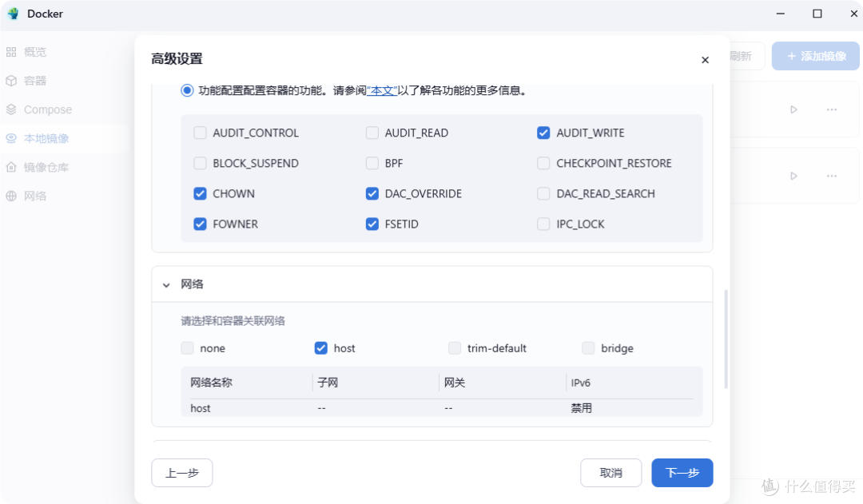Switch to the 镜像仓库 page
Screen dimensions: 863x504
tap(38, 166)
